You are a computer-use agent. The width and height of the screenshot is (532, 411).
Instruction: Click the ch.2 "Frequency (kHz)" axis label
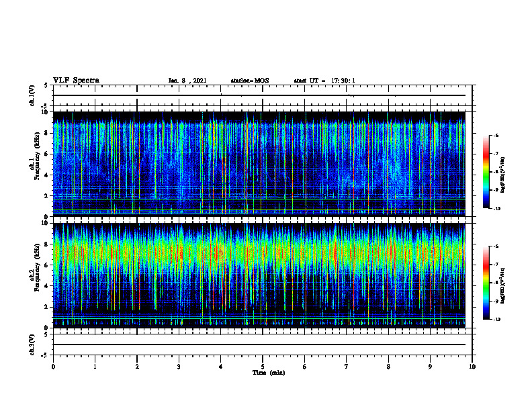click(x=37, y=267)
